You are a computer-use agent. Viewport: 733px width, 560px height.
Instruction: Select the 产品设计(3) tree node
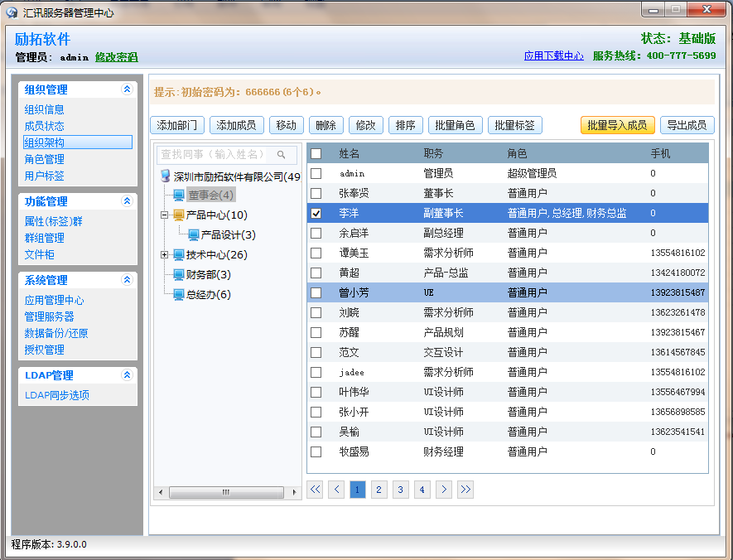[229, 234]
